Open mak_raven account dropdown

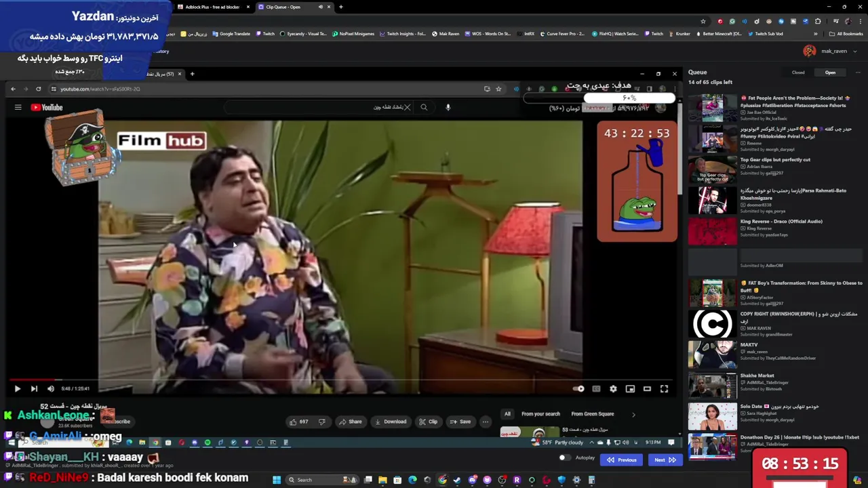(829, 52)
